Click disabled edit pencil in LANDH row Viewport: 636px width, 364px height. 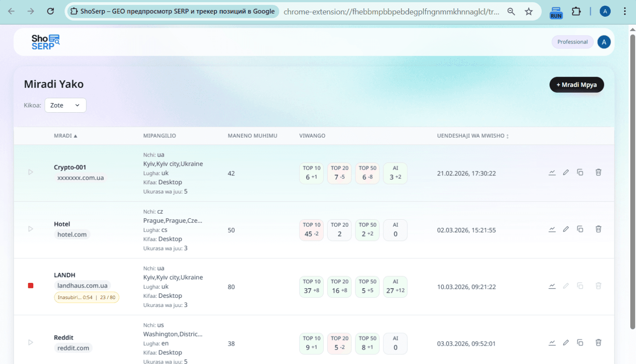point(566,286)
